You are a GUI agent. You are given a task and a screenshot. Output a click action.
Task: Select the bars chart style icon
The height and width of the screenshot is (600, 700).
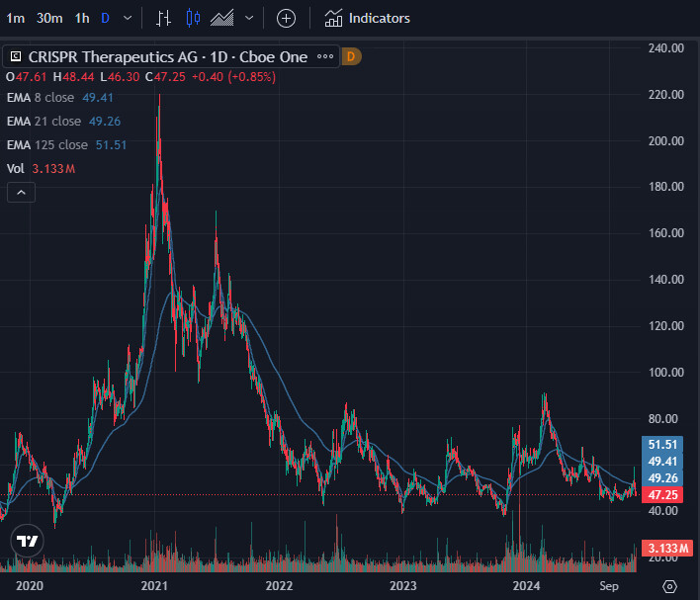[x=164, y=18]
